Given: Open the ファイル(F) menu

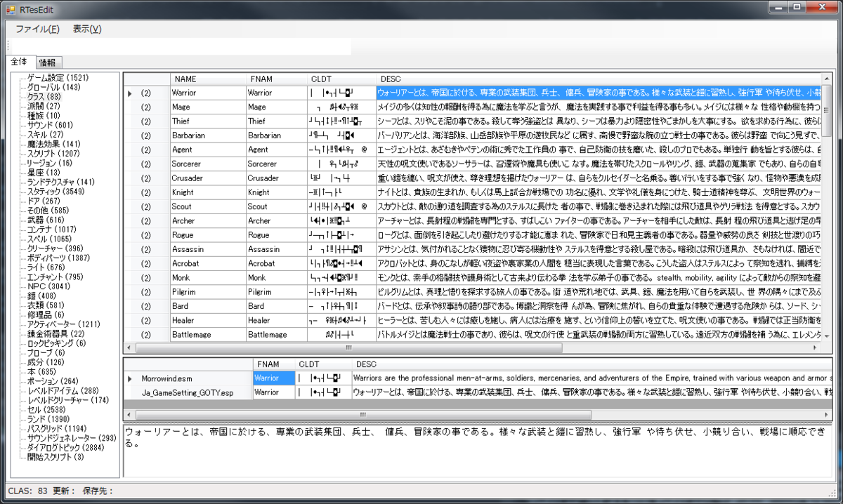Looking at the screenshot, I should click(x=37, y=29).
